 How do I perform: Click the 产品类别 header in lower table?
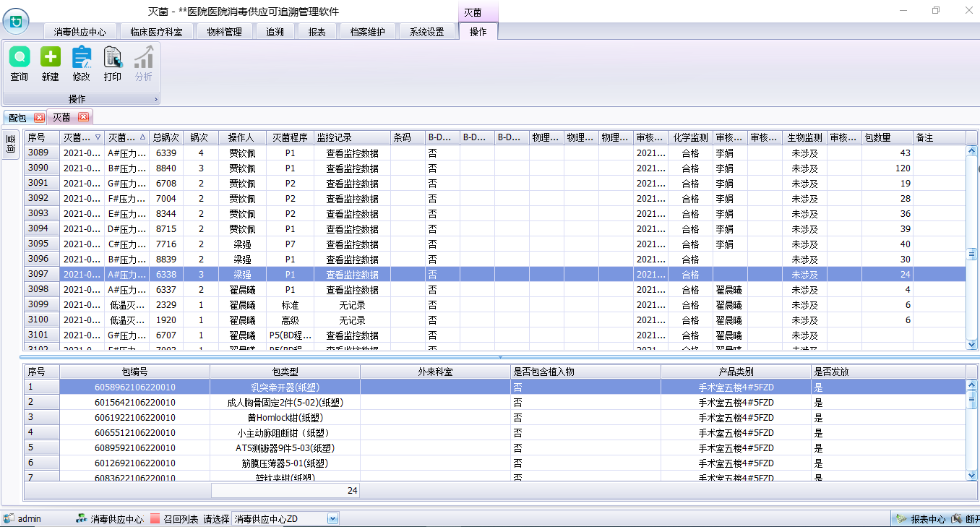coord(736,372)
